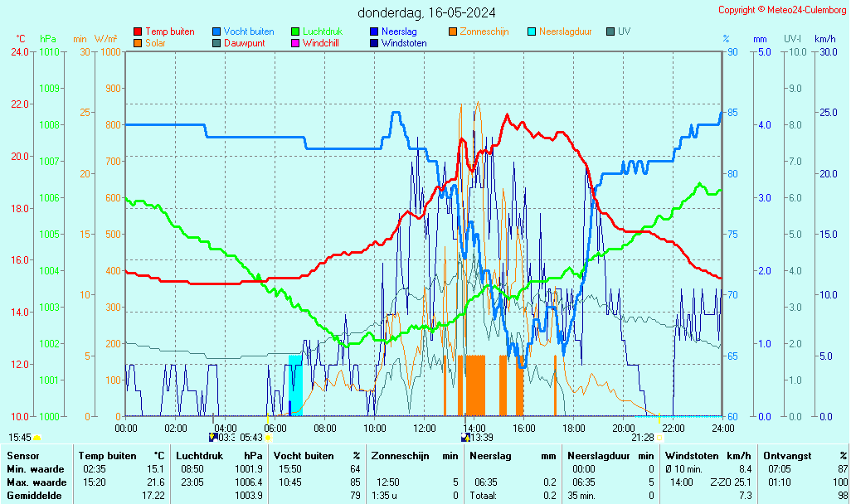This screenshot has width=851, height=504.
Task: Click the cyan Neerslagduur legend square
Action: coord(532,31)
